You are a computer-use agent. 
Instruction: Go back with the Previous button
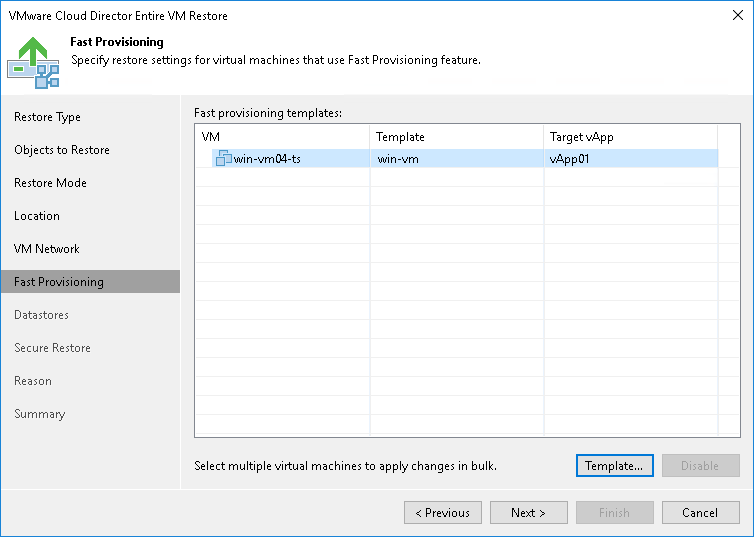pyautogui.click(x=443, y=512)
